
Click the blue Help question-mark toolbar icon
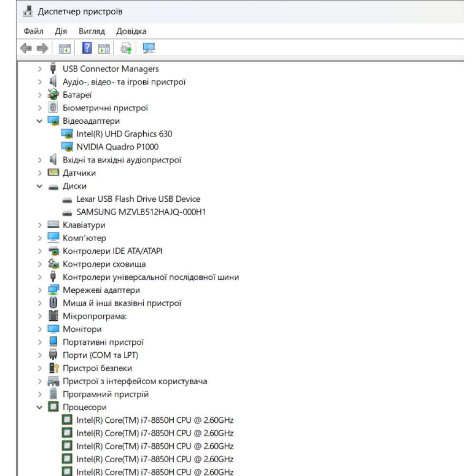[x=87, y=48]
